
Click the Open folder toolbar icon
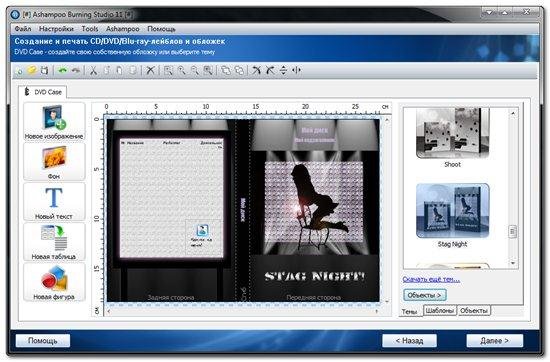point(32,71)
